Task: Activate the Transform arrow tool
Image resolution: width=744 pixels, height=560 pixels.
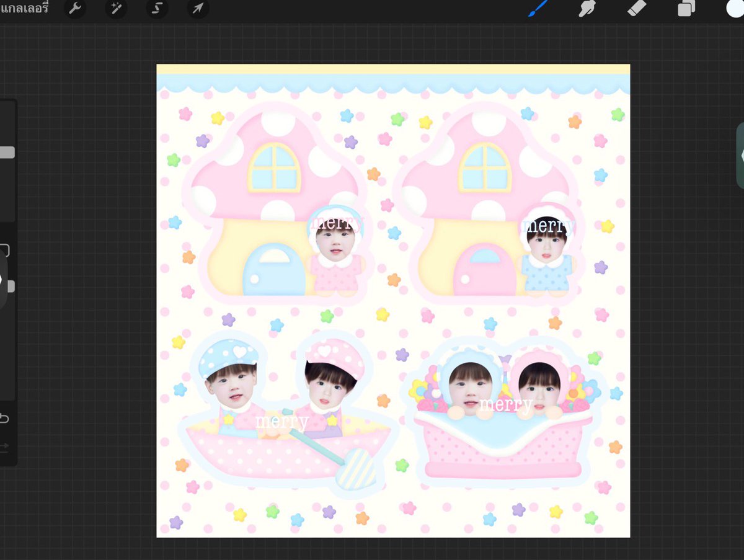Action: click(x=198, y=9)
